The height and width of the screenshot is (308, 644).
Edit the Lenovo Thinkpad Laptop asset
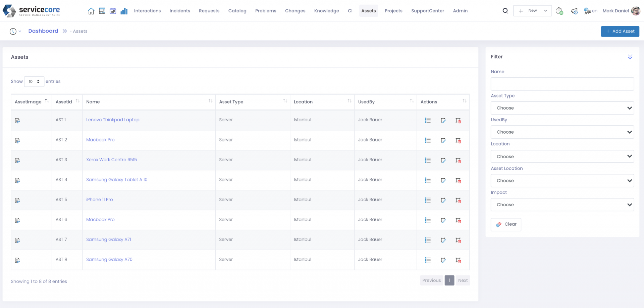click(443, 120)
